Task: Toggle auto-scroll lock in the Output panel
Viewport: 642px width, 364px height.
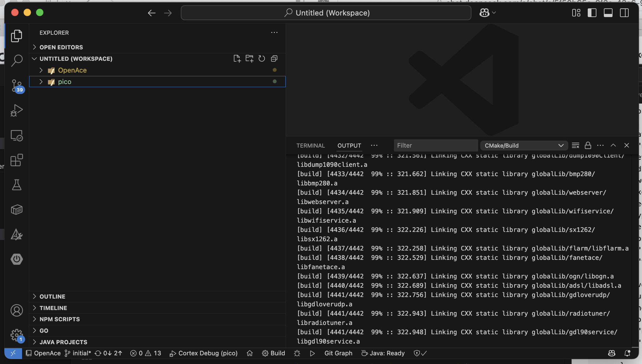Action: tap(588, 145)
